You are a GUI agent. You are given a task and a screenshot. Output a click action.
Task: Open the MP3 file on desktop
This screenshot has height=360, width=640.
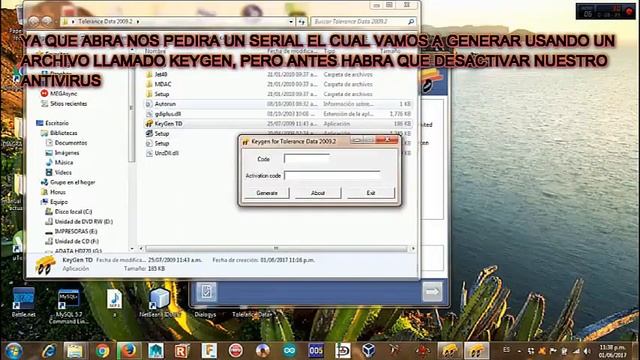coord(114,303)
